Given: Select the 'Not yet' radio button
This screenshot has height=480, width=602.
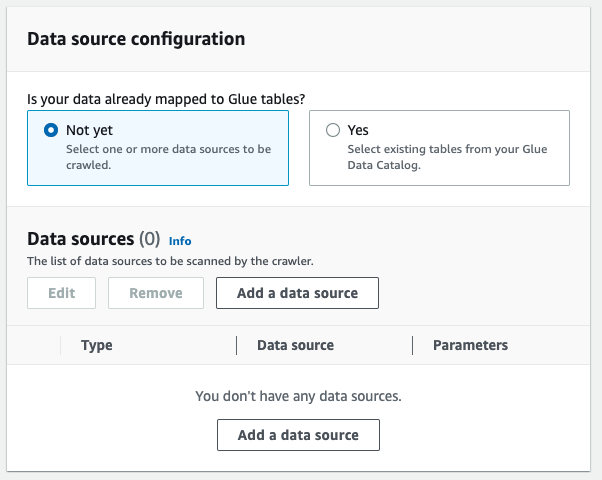Looking at the screenshot, I should point(51,130).
